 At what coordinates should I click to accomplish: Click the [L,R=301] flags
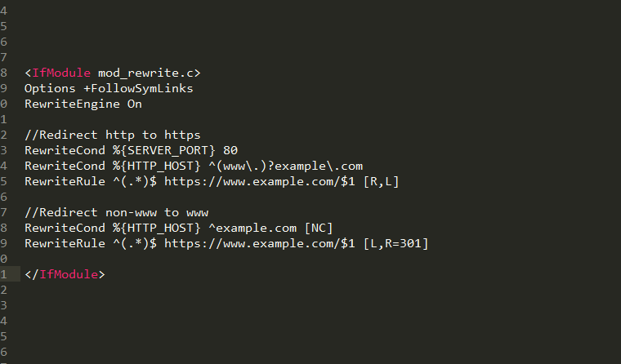[395, 243]
